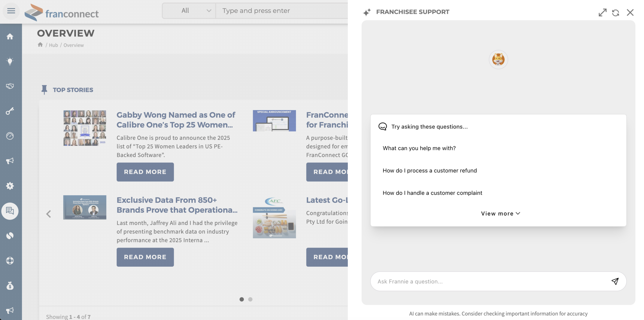Go to previous stories with left chevron
Screen dimensions: 644x320
coord(49,214)
